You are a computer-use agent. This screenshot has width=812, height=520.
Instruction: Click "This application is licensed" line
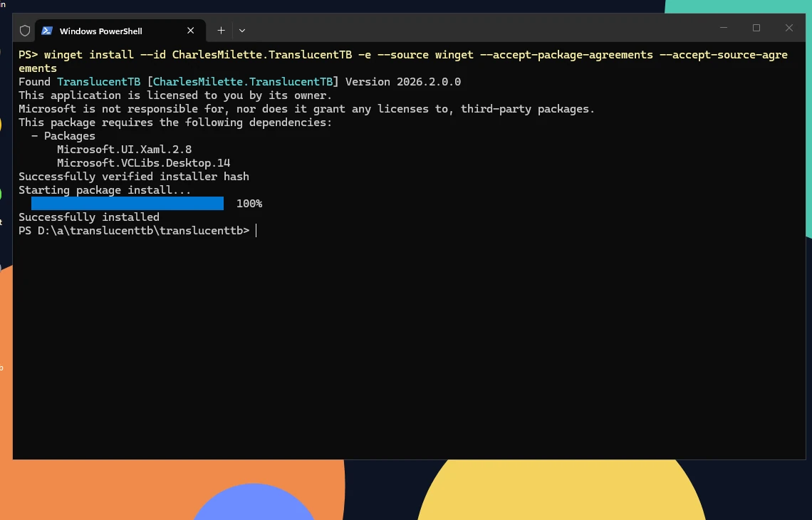coord(175,95)
